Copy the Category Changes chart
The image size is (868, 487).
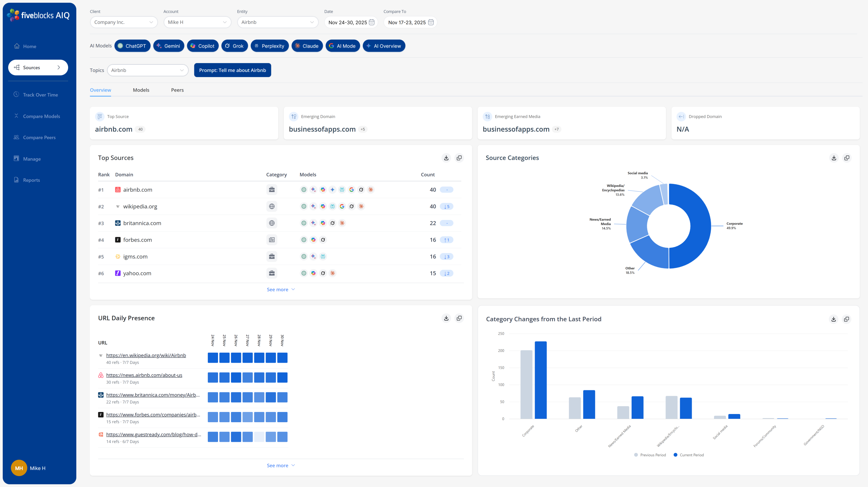(x=846, y=319)
